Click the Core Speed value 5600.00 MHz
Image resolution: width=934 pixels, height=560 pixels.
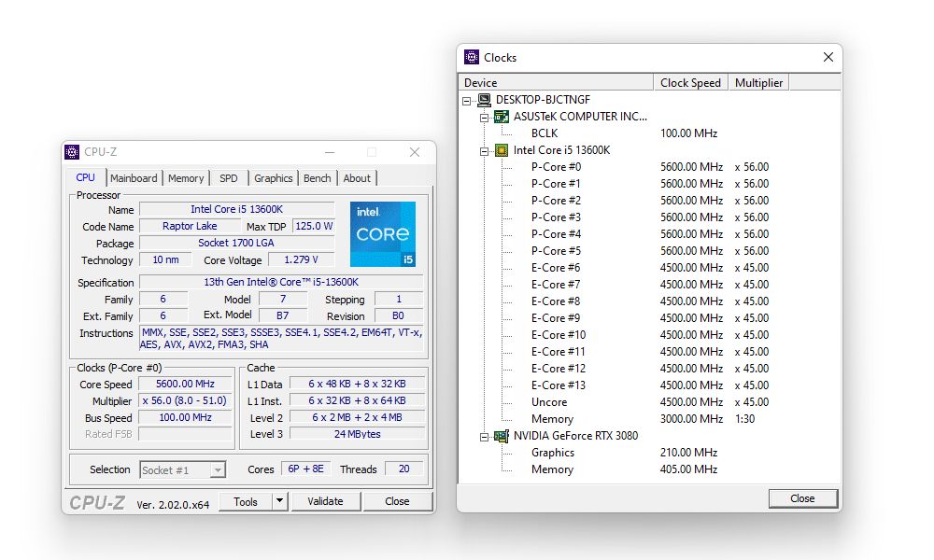click(185, 385)
